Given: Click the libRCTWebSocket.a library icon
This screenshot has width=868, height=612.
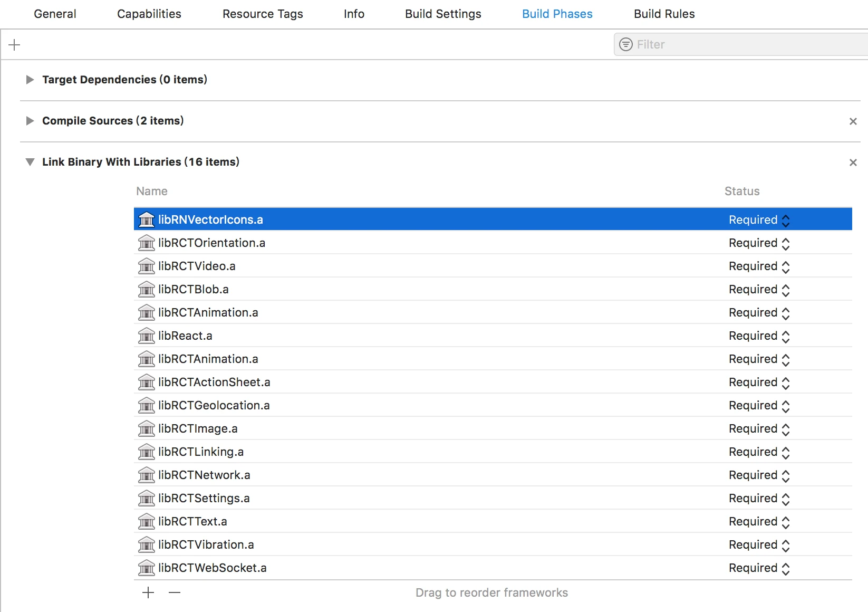Looking at the screenshot, I should pos(146,568).
